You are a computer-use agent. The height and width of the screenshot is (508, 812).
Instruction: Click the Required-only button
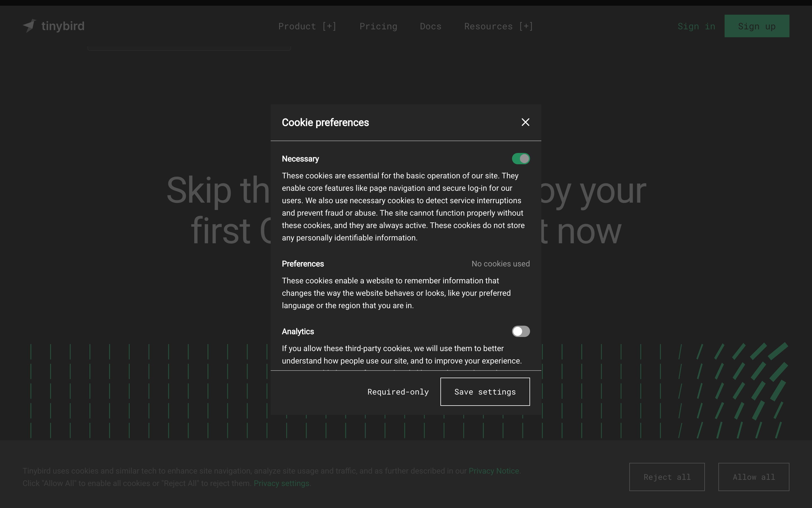(x=398, y=392)
